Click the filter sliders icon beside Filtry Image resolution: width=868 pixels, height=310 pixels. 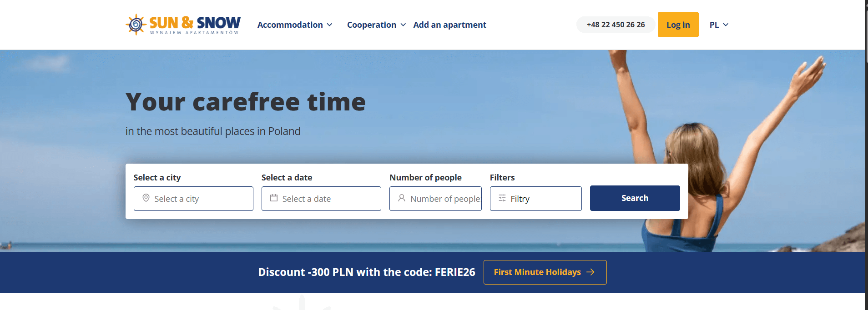tap(502, 198)
